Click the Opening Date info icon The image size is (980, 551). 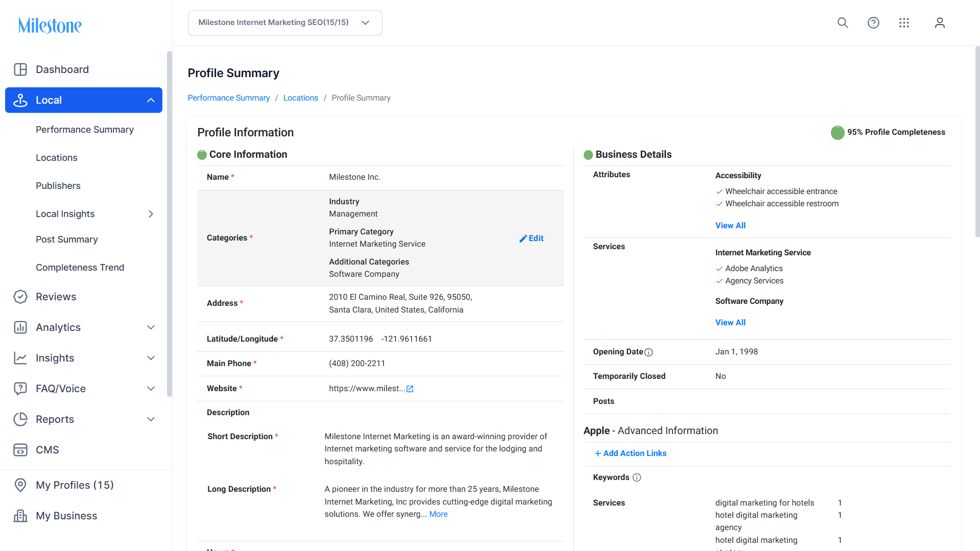click(649, 352)
